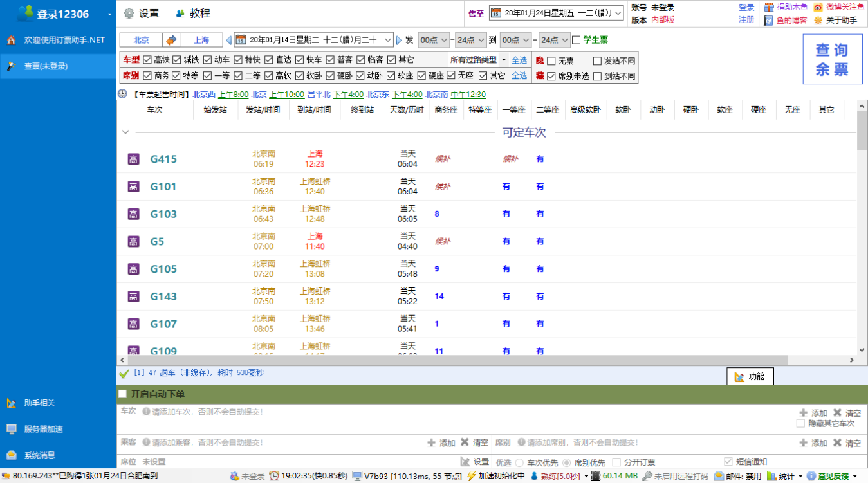The height and width of the screenshot is (483, 868).
Task: Click the 功能 function button
Action: click(750, 377)
